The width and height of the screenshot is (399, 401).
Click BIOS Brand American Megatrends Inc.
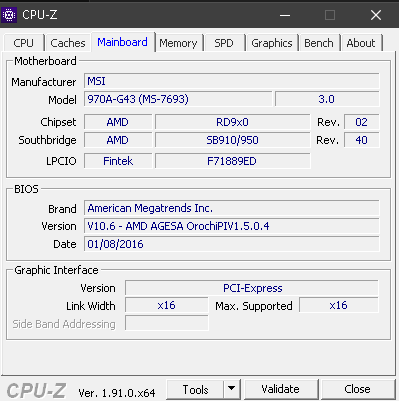click(232, 208)
